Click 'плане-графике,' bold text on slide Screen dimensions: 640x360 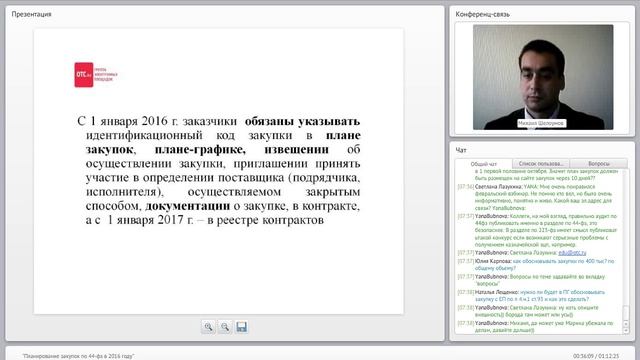click(200, 150)
